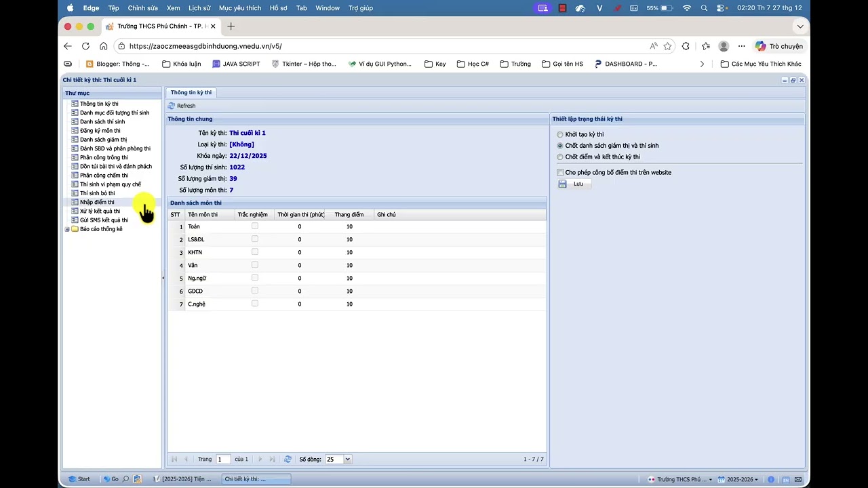Click the notepad icon in bottom quick bar

[138, 479]
